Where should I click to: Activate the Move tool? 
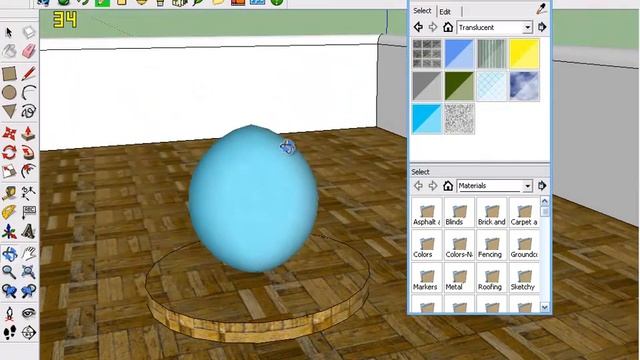[9, 133]
